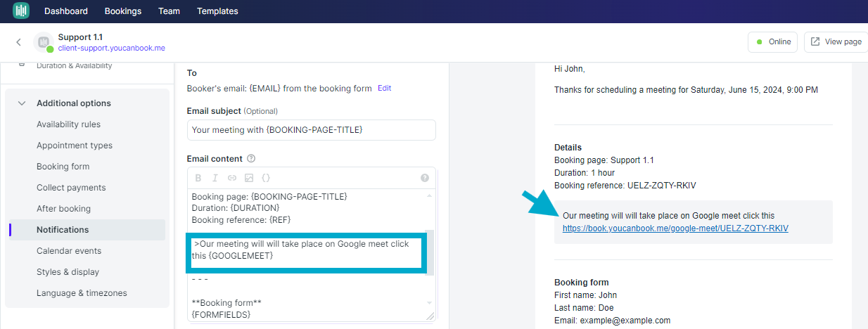
Task: Click Edit next to booker's email
Action: tap(384, 89)
